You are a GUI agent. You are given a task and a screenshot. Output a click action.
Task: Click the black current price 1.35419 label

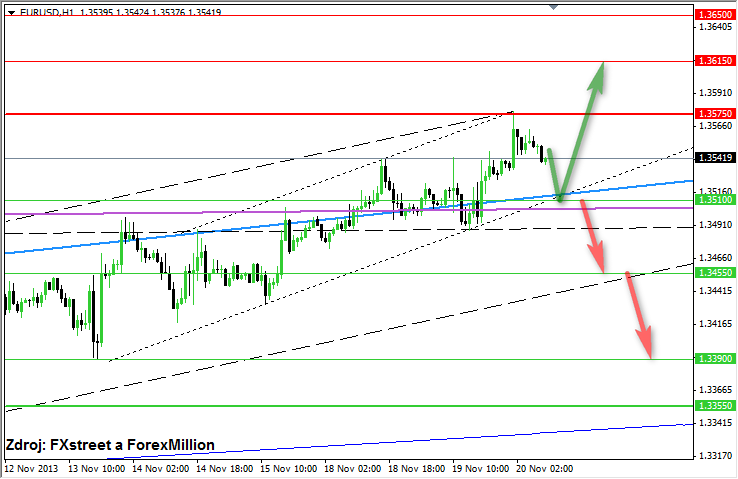(715, 158)
